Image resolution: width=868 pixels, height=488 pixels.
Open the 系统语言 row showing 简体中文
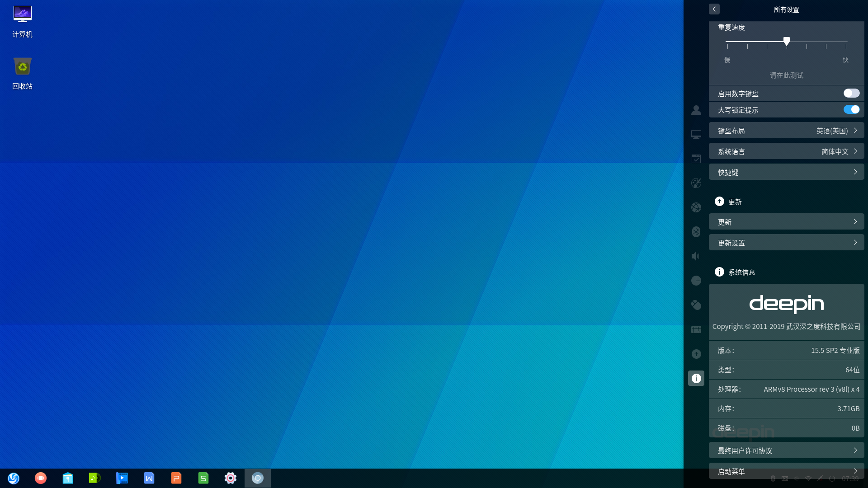point(787,151)
